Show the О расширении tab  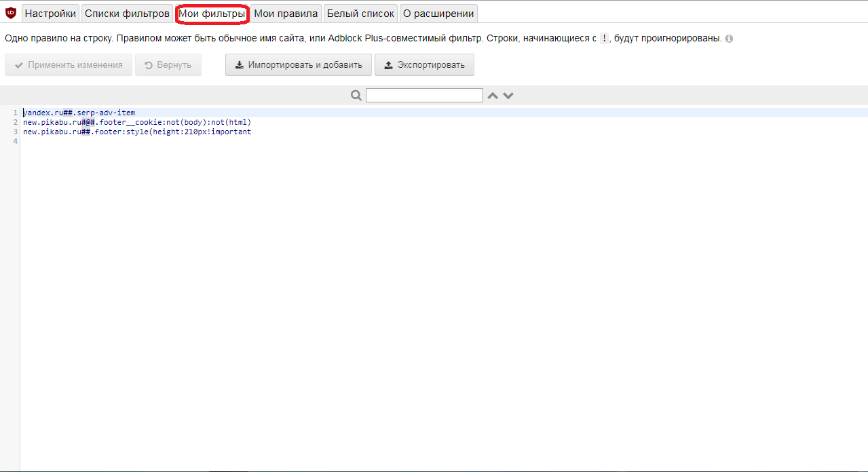tap(438, 14)
